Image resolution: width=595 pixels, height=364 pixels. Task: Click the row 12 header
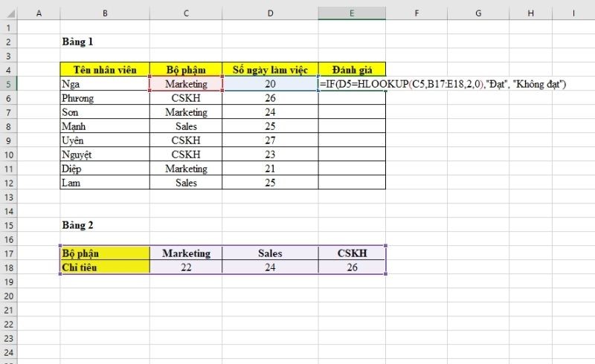(8, 182)
